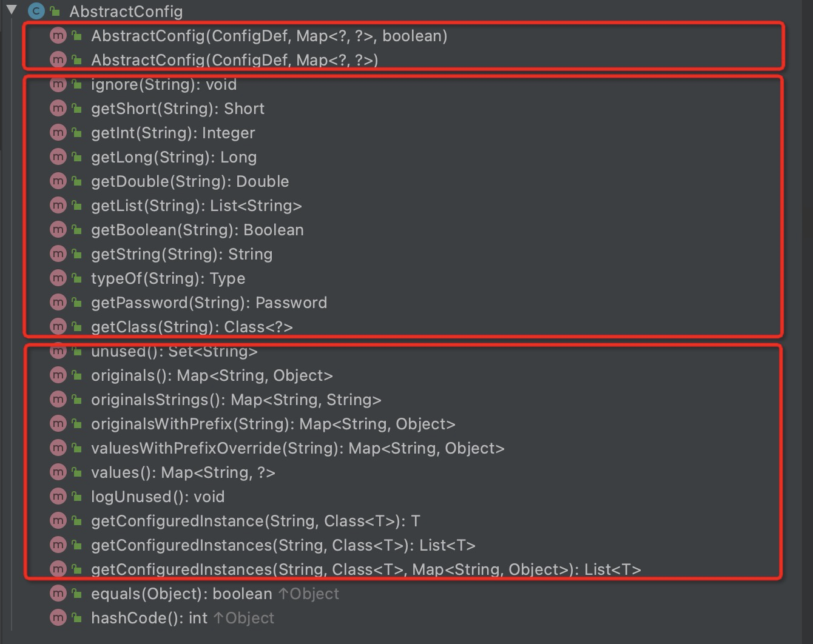Select the AbstractConfig class name

click(x=126, y=11)
